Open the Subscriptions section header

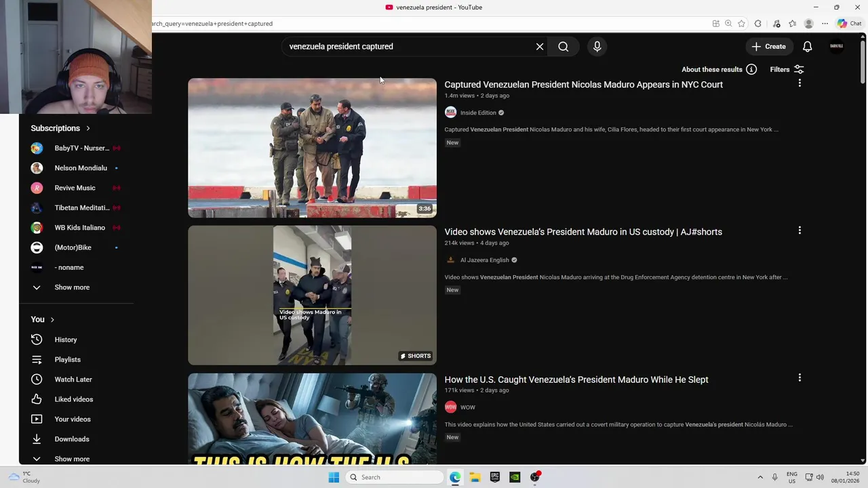(x=60, y=128)
